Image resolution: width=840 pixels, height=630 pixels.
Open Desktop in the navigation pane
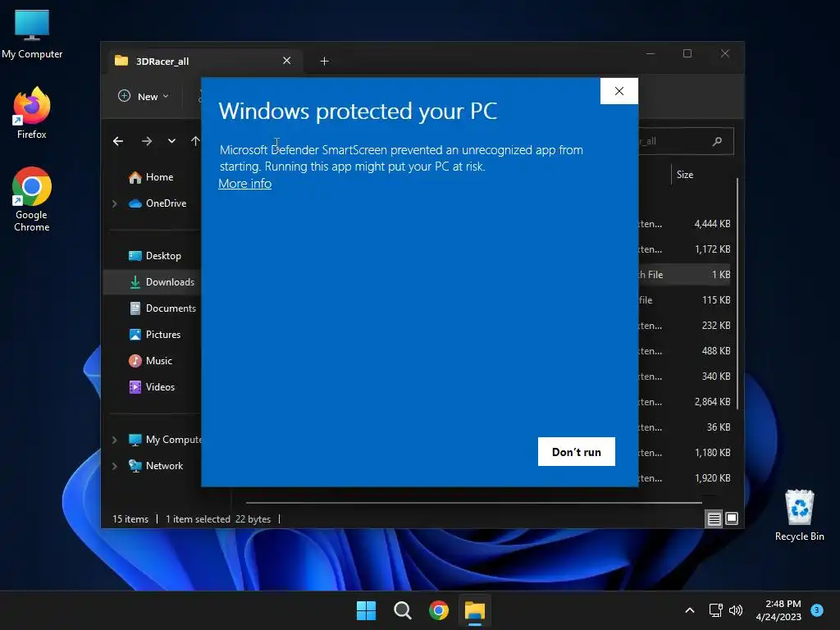(x=155, y=256)
